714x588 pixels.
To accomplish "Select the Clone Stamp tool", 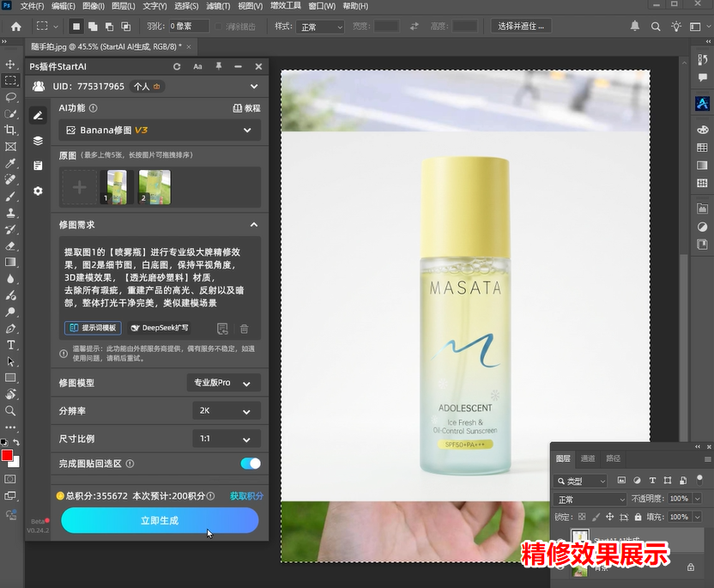I will [x=10, y=213].
